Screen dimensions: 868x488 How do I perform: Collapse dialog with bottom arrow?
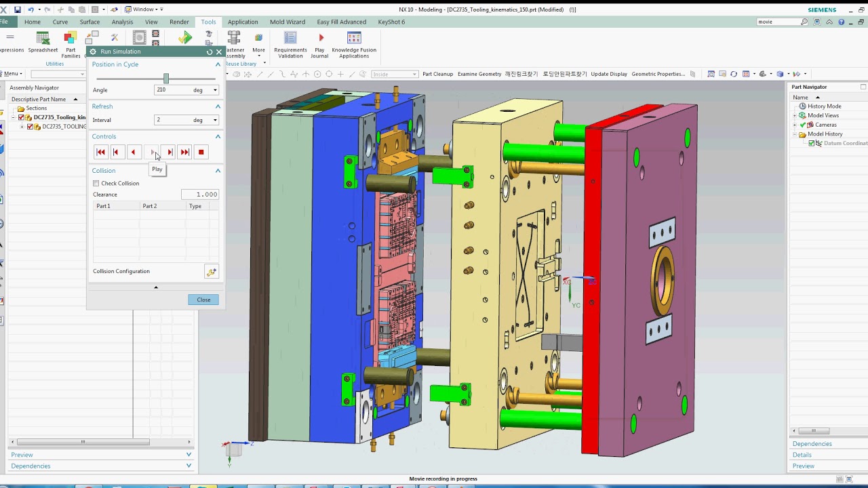[156, 287]
